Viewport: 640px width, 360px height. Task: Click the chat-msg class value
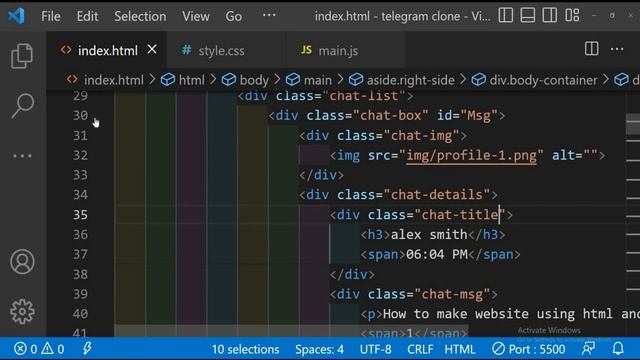[x=452, y=294]
